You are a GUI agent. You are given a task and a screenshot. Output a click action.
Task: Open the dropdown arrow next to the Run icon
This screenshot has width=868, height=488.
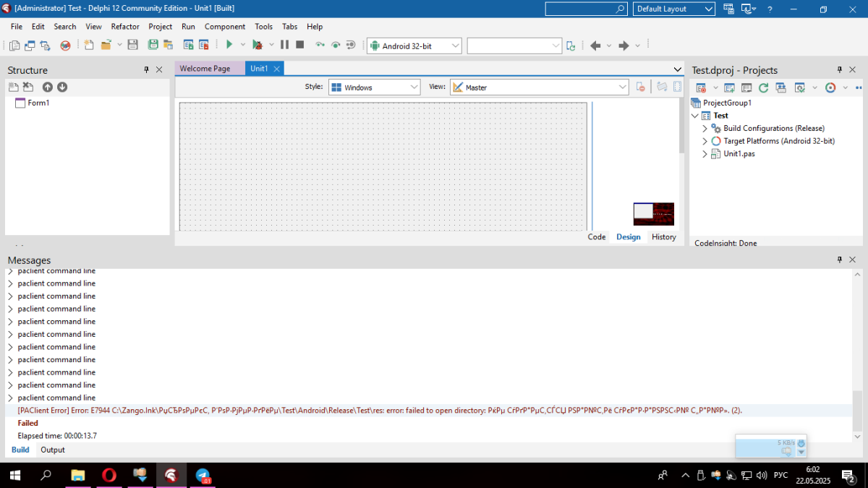pyautogui.click(x=243, y=45)
